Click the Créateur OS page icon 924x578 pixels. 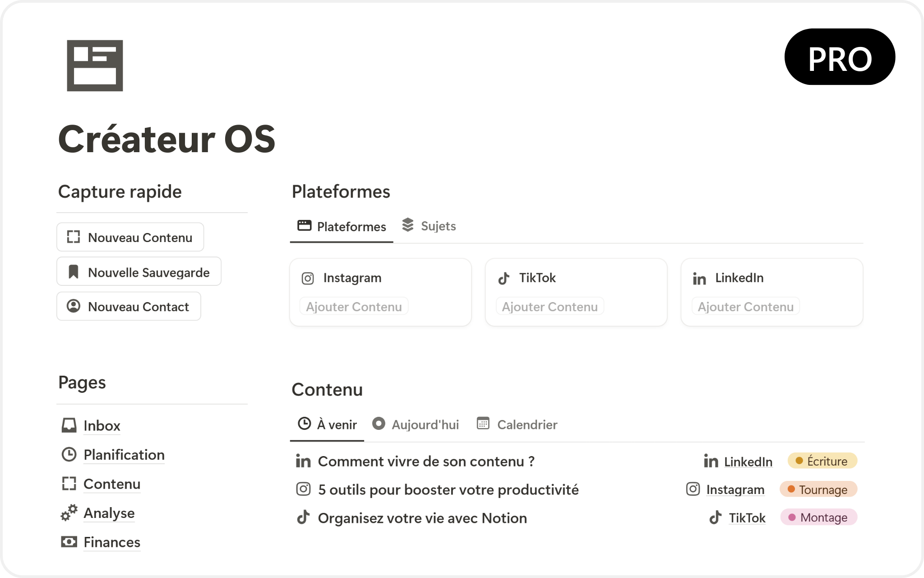(95, 65)
